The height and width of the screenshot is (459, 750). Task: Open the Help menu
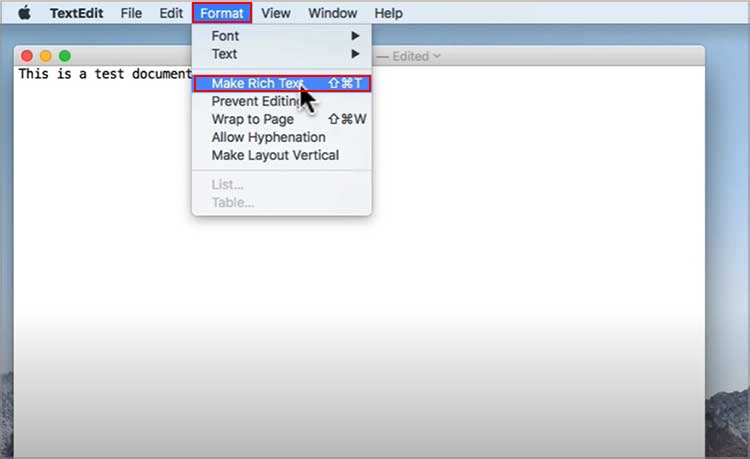tap(388, 13)
